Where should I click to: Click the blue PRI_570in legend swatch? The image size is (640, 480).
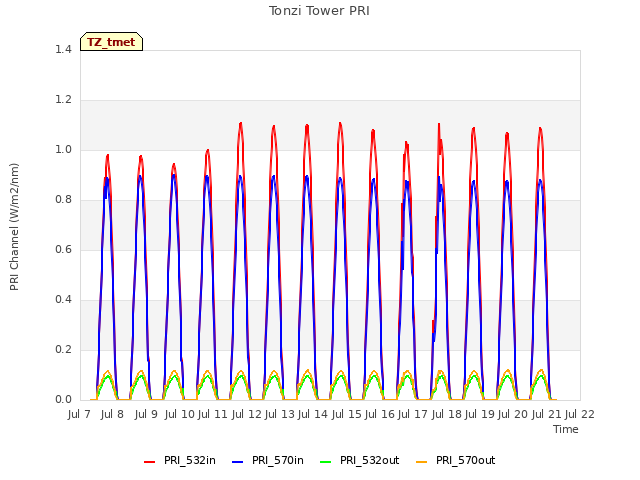click(238, 462)
